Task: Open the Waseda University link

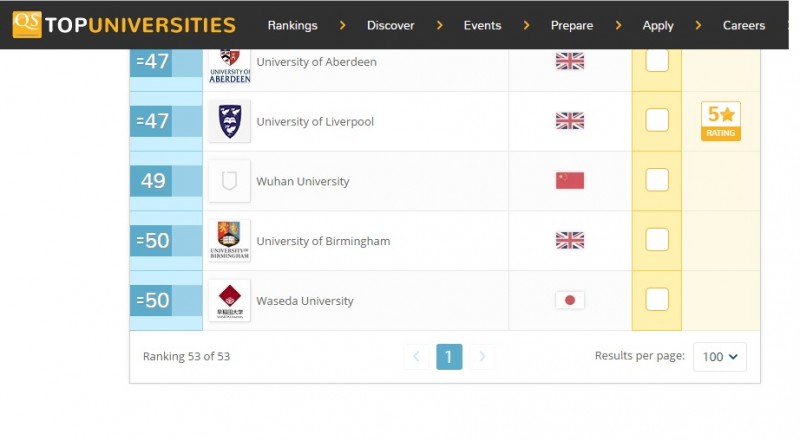Action: (x=305, y=301)
